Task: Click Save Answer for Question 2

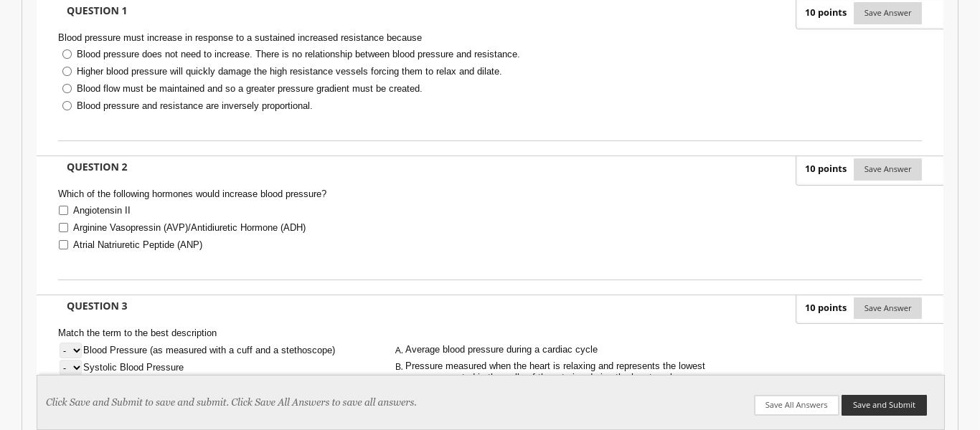Action: point(887,169)
